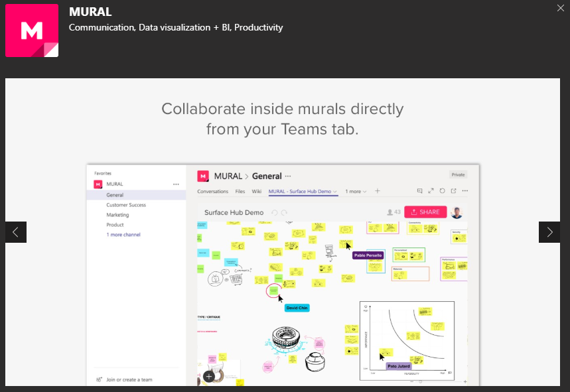
Task: Click the round plus button on canvas
Action: (208, 377)
